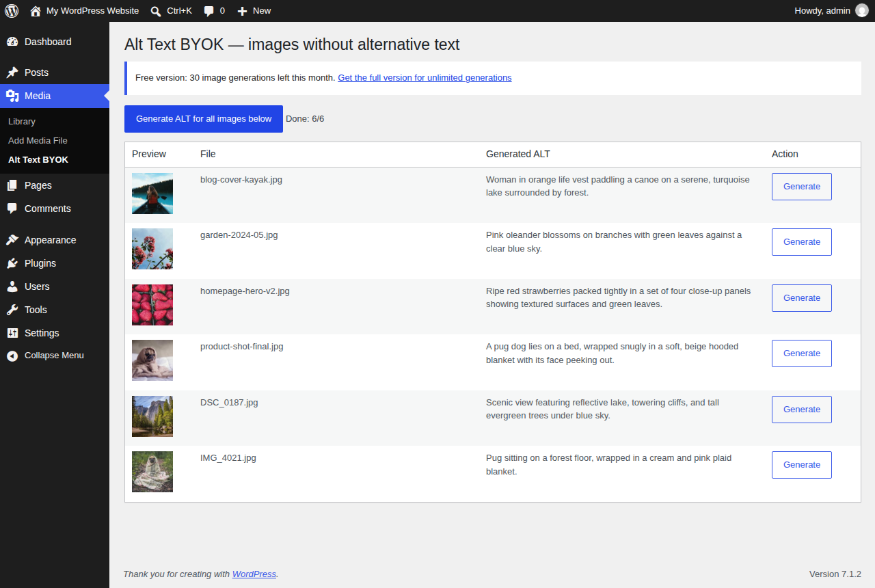Click the Done: 6/6 status text
The image size is (875, 588).
pos(305,119)
